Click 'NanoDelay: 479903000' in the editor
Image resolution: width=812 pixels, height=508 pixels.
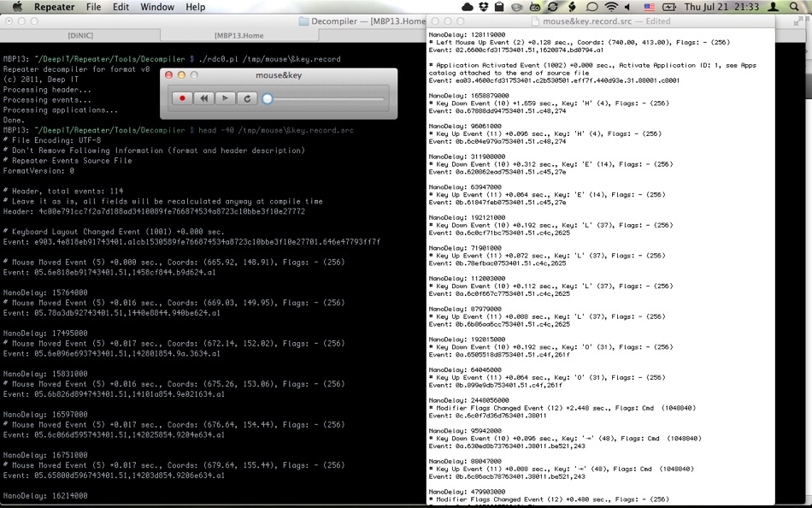tap(467, 492)
